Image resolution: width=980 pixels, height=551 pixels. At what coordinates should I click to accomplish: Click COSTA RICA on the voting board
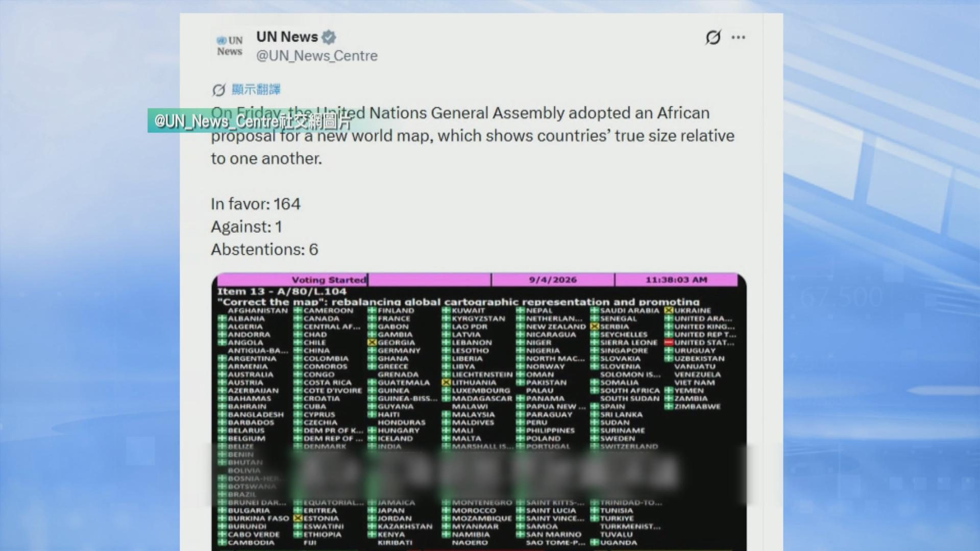pyautogui.click(x=328, y=383)
